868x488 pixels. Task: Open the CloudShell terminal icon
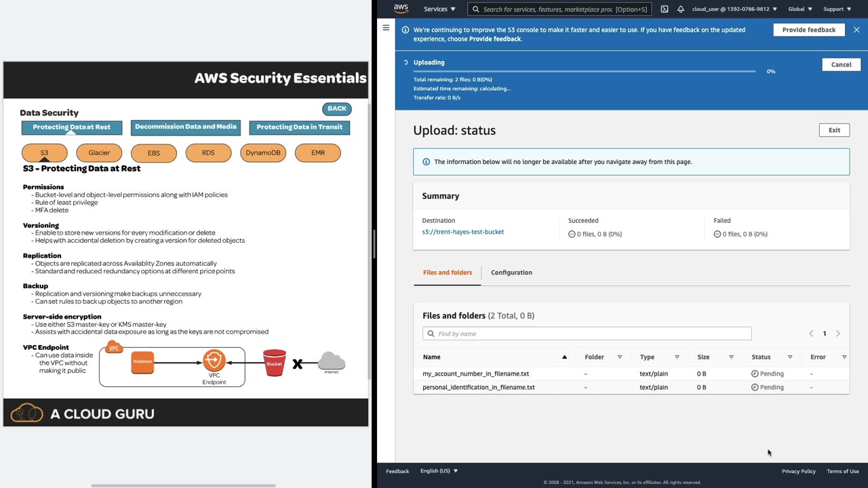665,9
